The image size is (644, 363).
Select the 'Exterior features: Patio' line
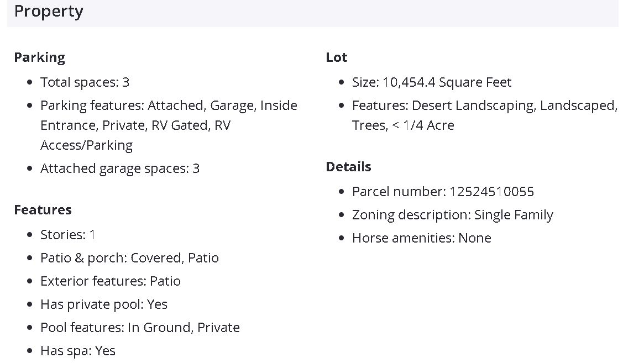(x=110, y=281)
